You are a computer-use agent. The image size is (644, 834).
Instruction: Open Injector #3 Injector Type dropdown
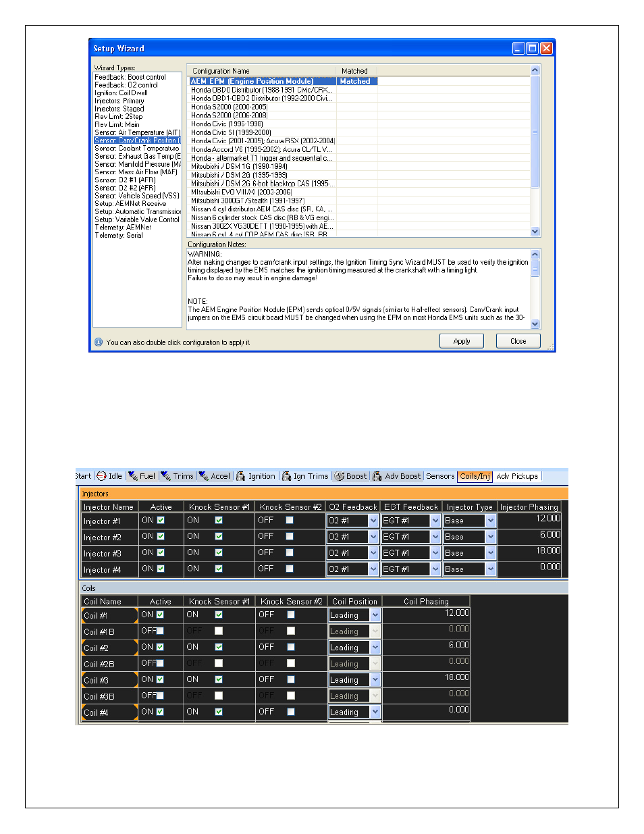pyautogui.click(x=491, y=553)
